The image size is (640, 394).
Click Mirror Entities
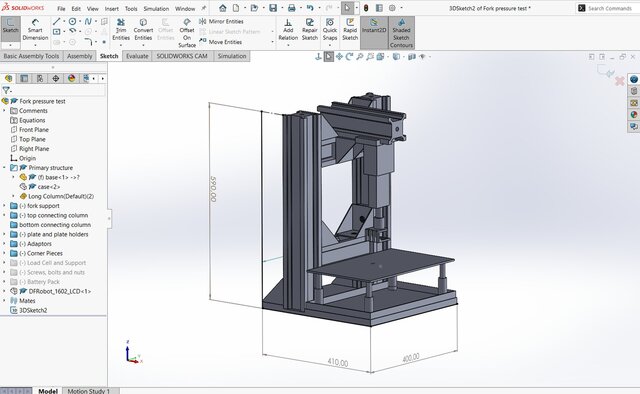click(x=221, y=21)
